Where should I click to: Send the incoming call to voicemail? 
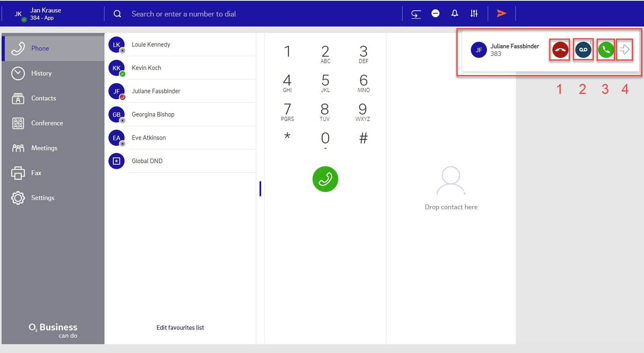(583, 50)
